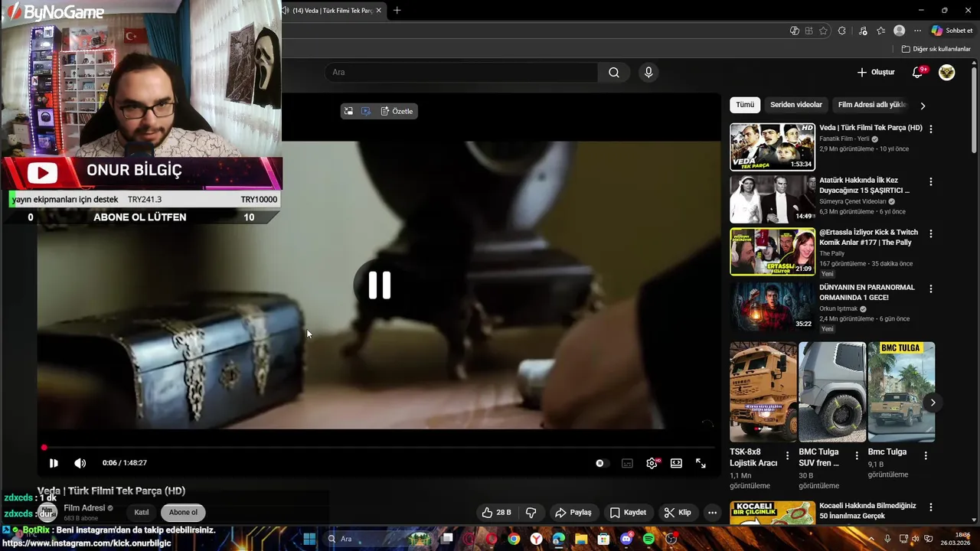Mute the video volume speaker icon
The image size is (980, 551).
coord(80,463)
